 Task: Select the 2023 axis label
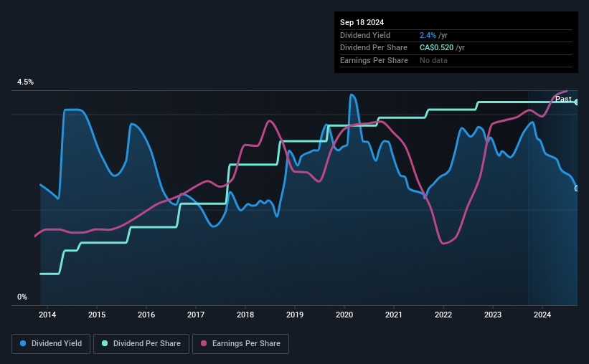[x=493, y=315]
